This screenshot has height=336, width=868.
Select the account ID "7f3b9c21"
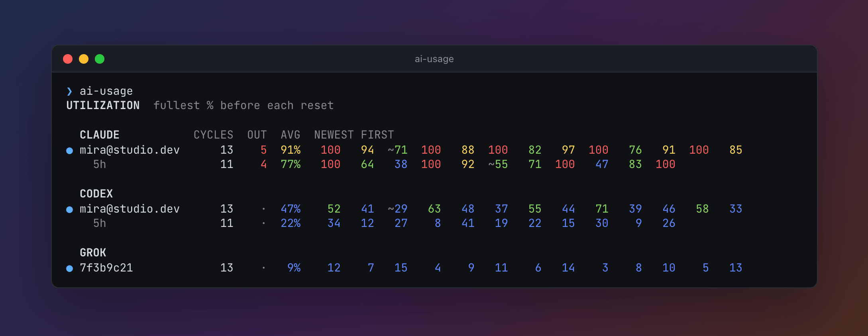coord(106,268)
